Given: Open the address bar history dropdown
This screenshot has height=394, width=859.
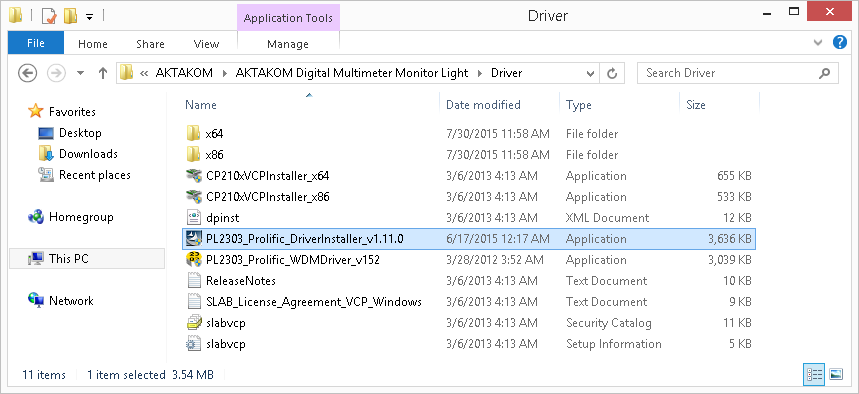Looking at the screenshot, I should click(590, 73).
